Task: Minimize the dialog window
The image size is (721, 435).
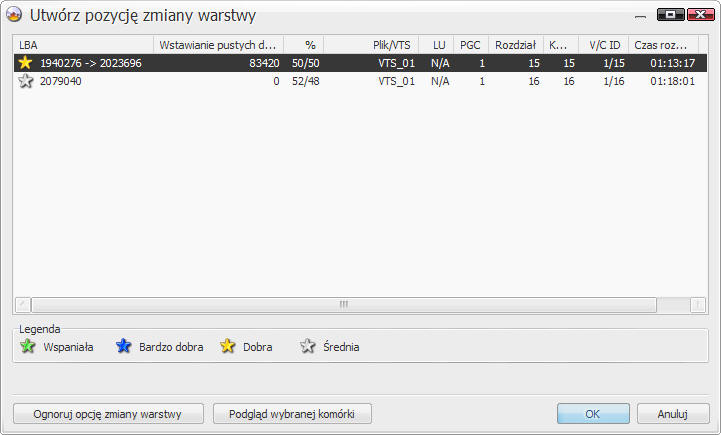Action: [640, 15]
